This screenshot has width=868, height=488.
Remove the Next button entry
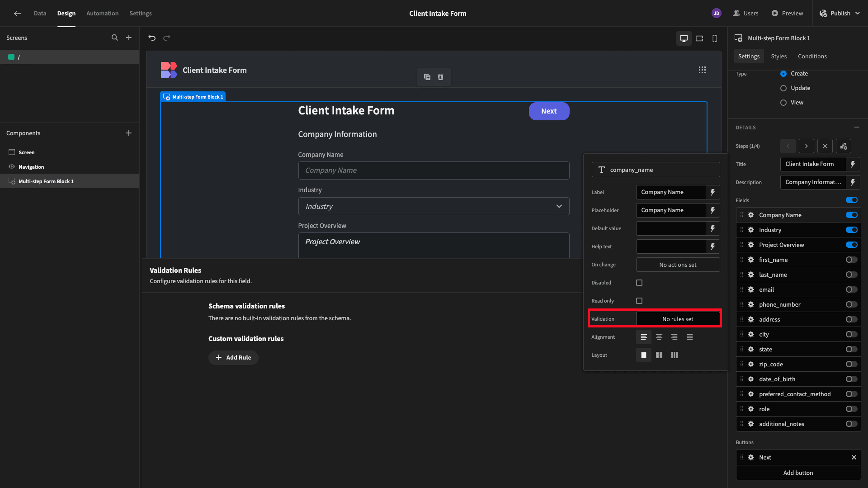pos(854,458)
